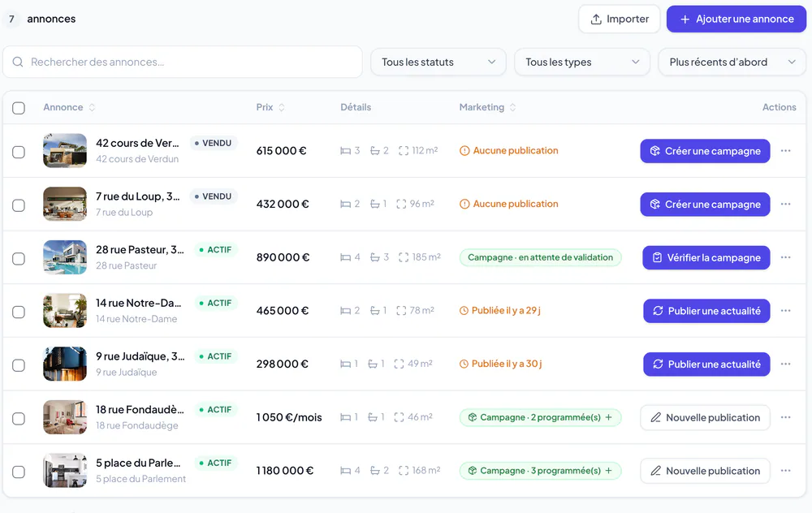Click Nouvelle publication for 18 rue Fondaudège
This screenshot has height=513, width=812.
(706, 418)
